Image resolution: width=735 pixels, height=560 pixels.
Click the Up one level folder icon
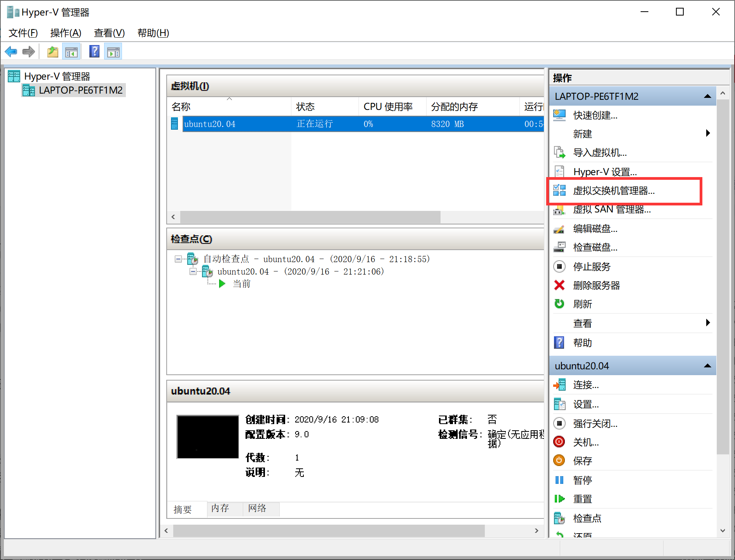tap(53, 52)
